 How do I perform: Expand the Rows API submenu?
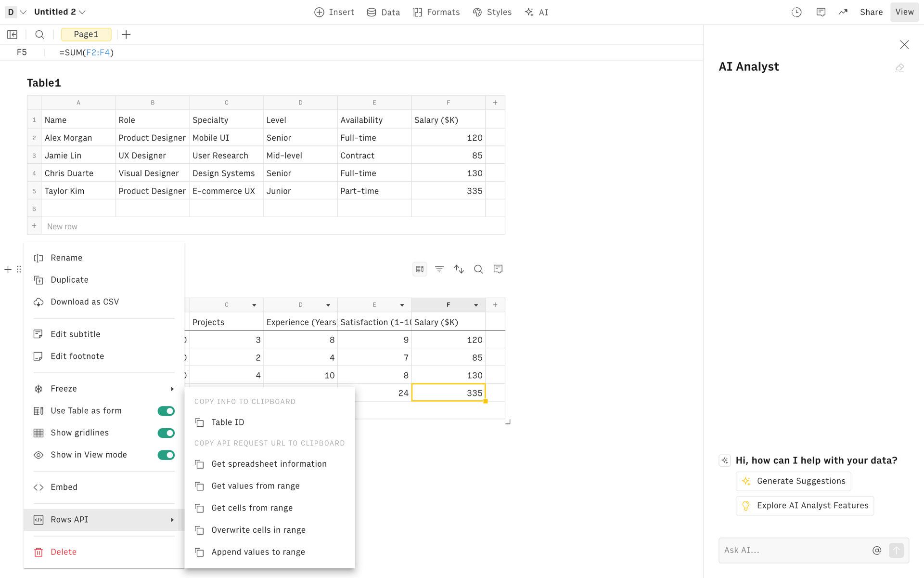coord(104,520)
